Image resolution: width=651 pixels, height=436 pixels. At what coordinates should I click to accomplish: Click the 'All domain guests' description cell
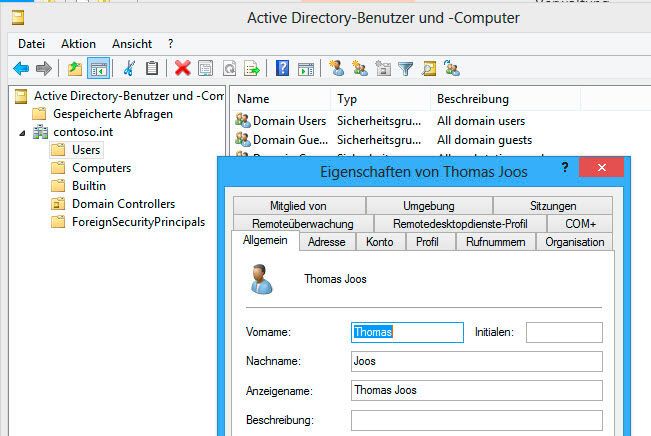pos(484,140)
